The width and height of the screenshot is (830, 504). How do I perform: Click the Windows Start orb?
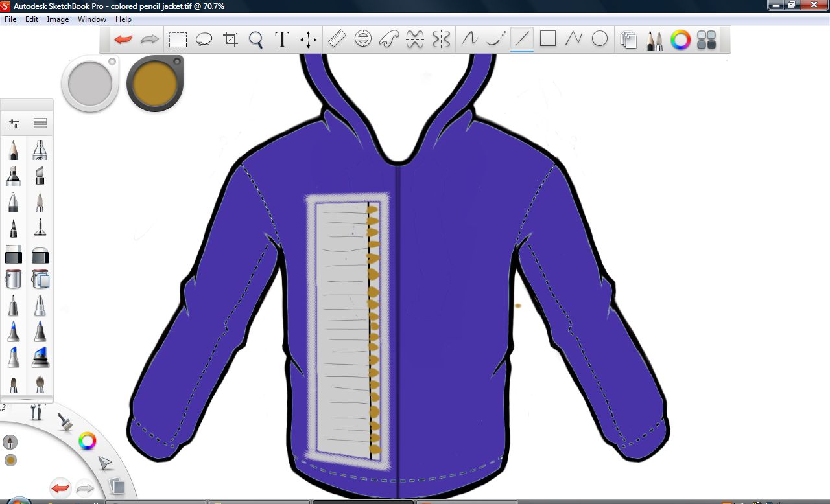click(18, 501)
